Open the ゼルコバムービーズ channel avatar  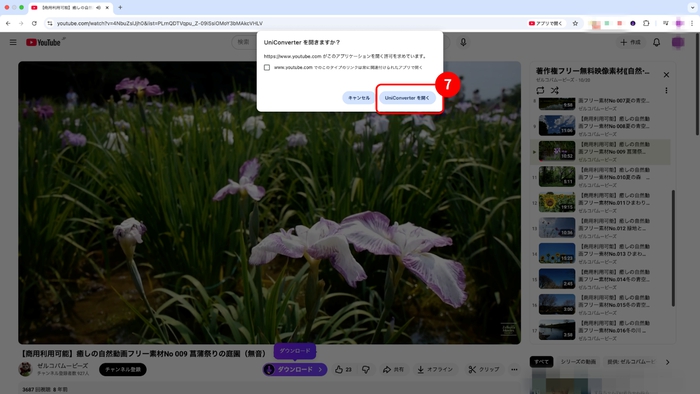25,369
